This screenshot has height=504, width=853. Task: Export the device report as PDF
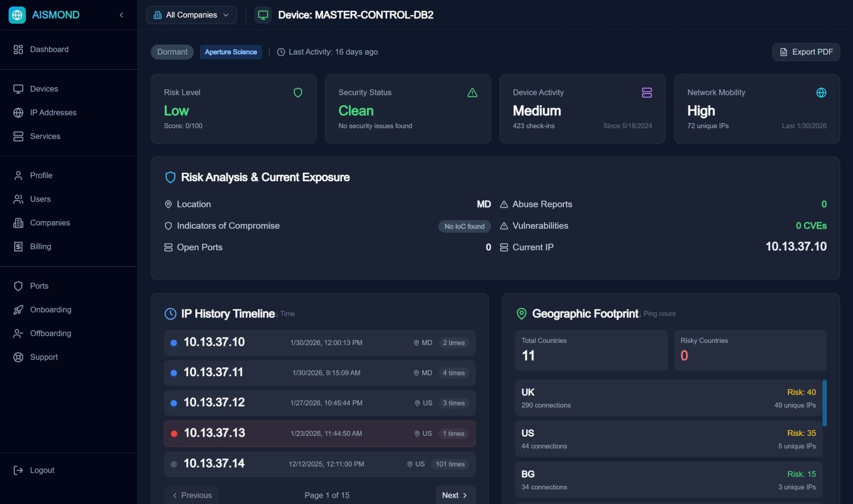coord(806,52)
